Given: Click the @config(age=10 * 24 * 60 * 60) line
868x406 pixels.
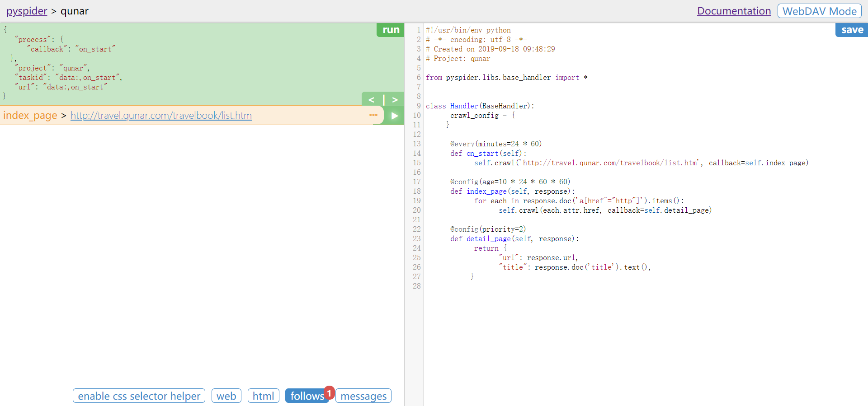Looking at the screenshot, I should [510, 182].
